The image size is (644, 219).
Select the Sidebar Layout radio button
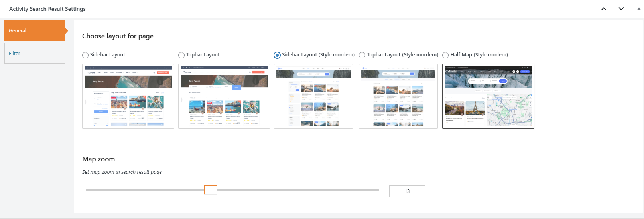point(85,55)
